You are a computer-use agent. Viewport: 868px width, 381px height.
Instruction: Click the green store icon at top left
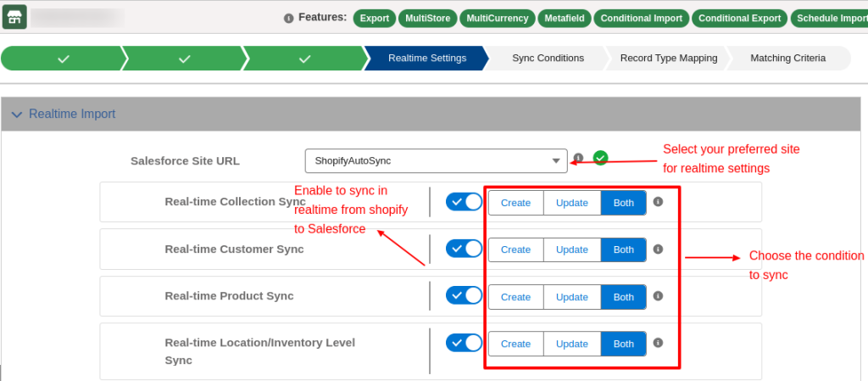tap(14, 18)
